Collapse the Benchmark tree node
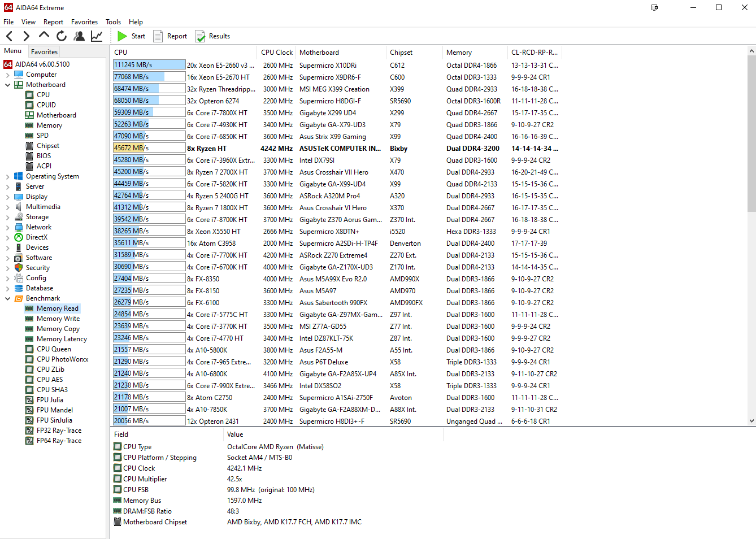Viewport: 756px width, 539px height. (7, 298)
